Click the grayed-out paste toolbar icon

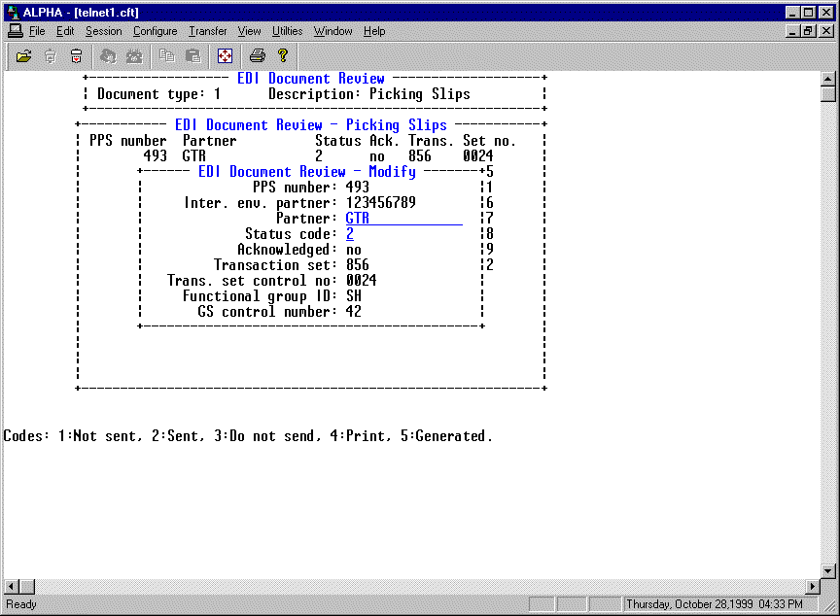pos(192,55)
